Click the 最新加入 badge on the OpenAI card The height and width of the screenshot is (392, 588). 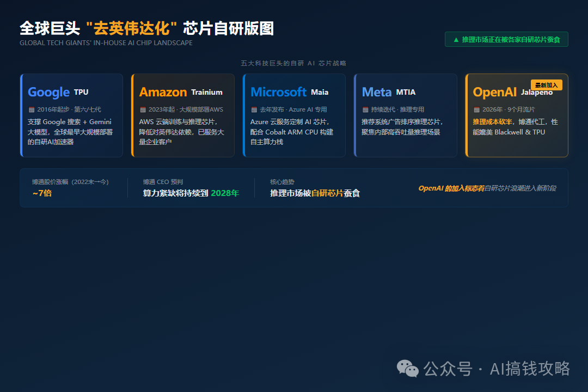tap(547, 85)
